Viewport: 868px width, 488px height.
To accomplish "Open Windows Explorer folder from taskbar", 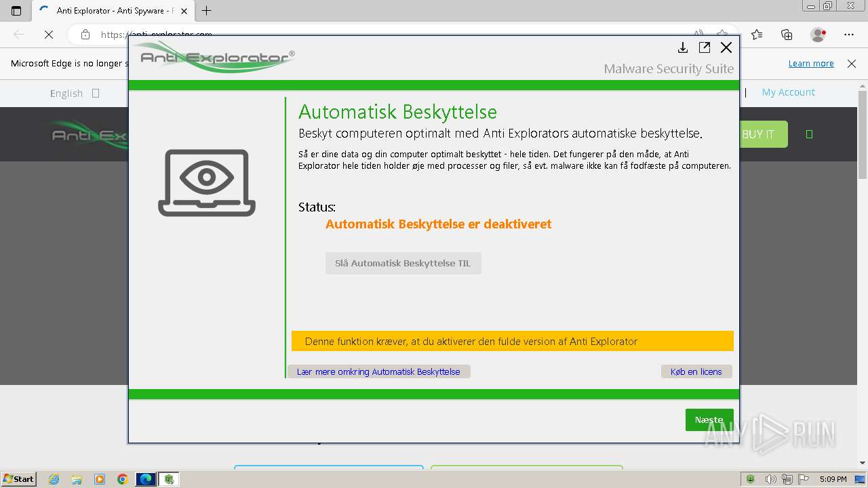I will (77, 479).
